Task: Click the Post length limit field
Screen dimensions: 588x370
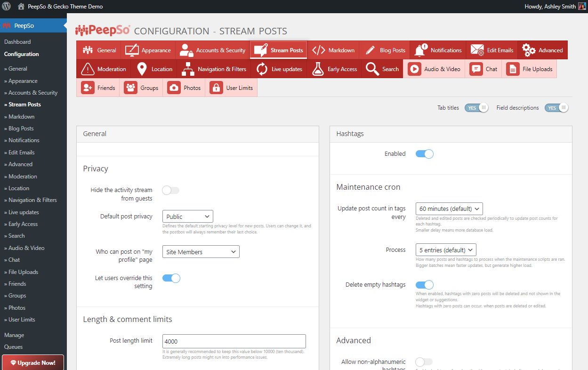Action: pyautogui.click(x=234, y=341)
